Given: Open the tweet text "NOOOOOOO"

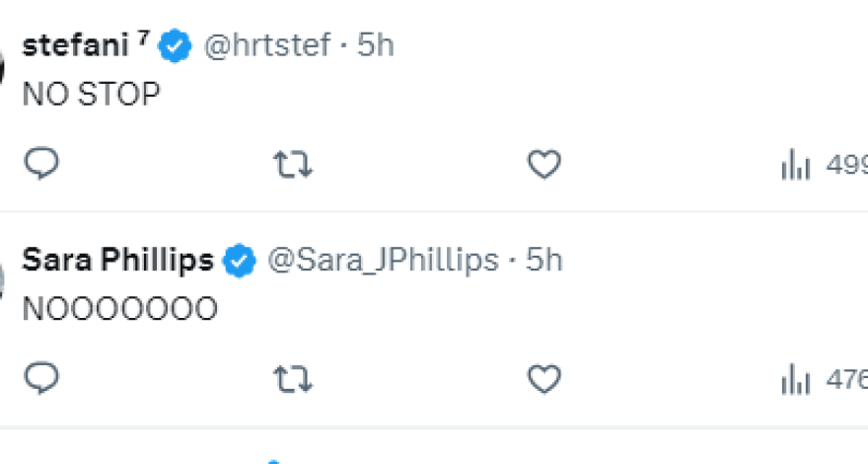Looking at the screenshot, I should pos(119,309).
